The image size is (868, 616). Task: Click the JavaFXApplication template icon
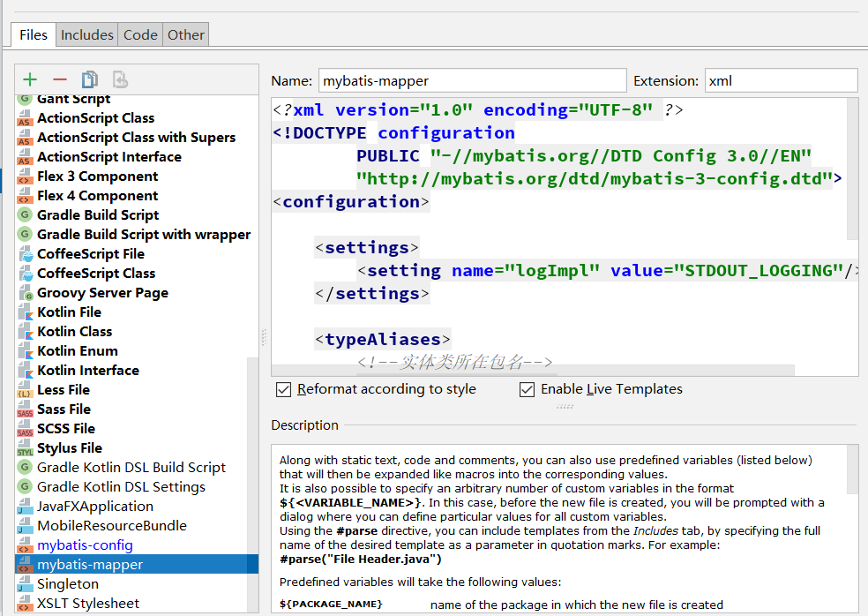(25, 507)
